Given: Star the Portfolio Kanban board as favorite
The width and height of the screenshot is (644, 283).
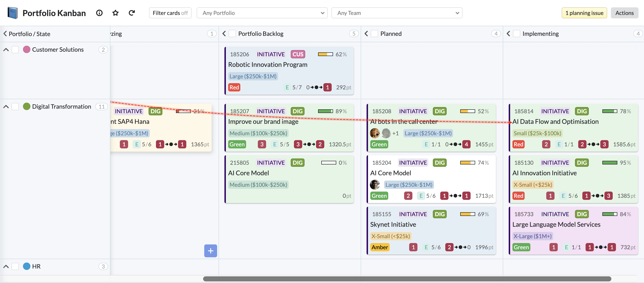Looking at the screenshot, I should click(x=115, y=13).
